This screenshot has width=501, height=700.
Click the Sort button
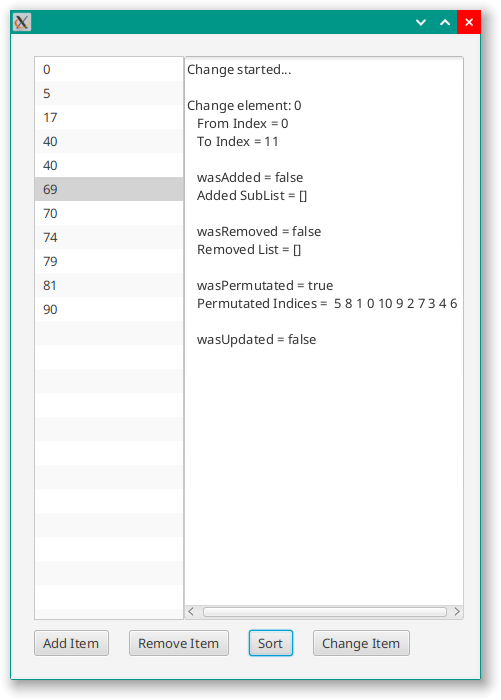coord(271,643)
